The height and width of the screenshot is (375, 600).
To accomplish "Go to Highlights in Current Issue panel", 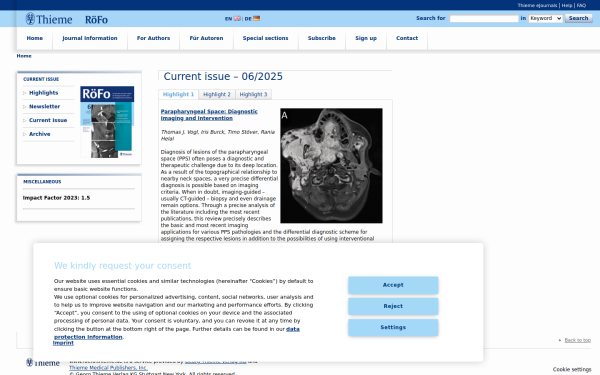I will pyautogui.click(x=43, y=93).
